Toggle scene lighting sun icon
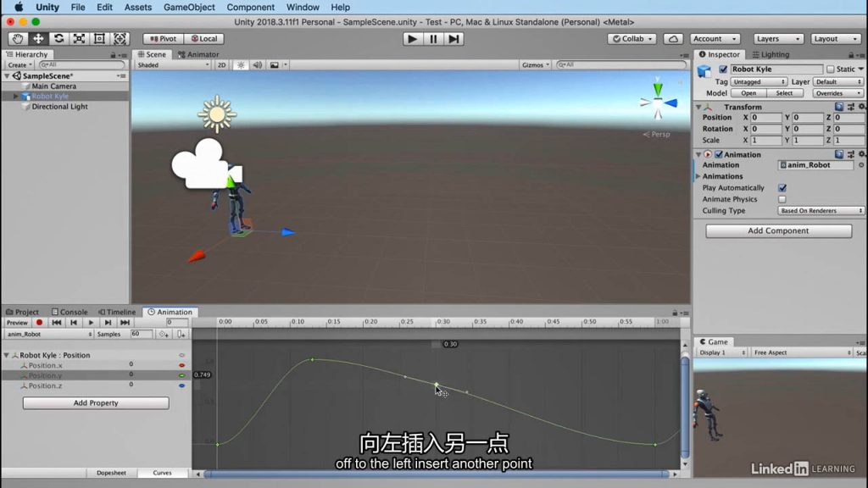The image size is (868, 488). (x=241, y=64)
